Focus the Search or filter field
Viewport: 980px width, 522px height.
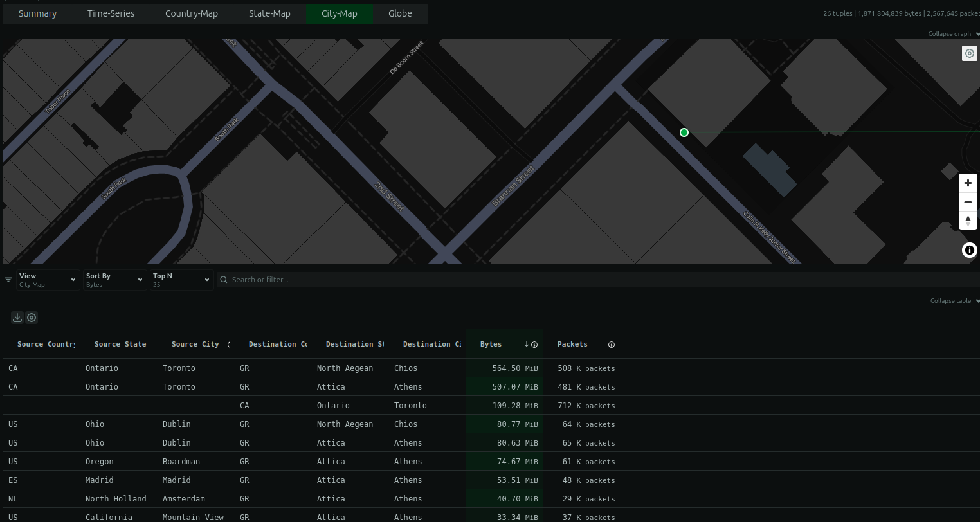(598, 280)
